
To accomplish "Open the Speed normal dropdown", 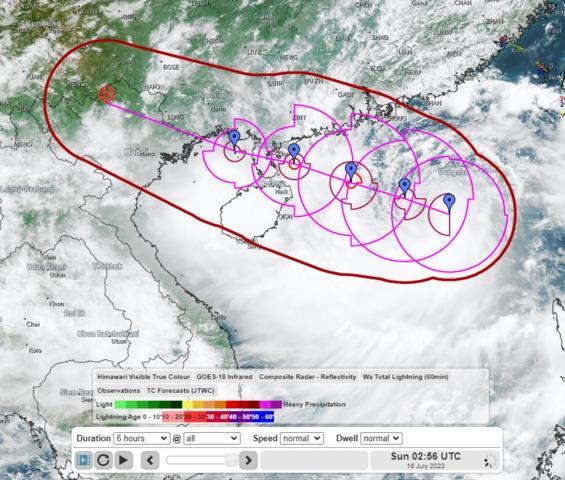I will coord(302,438).
